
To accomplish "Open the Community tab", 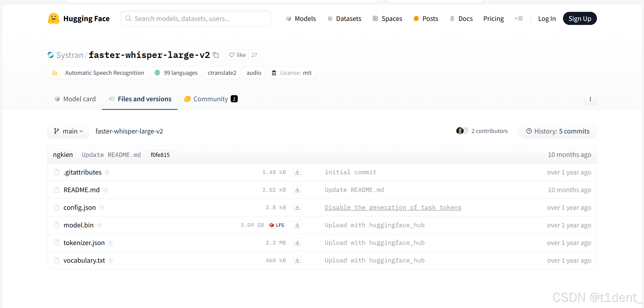I will [x=211, y=99].
